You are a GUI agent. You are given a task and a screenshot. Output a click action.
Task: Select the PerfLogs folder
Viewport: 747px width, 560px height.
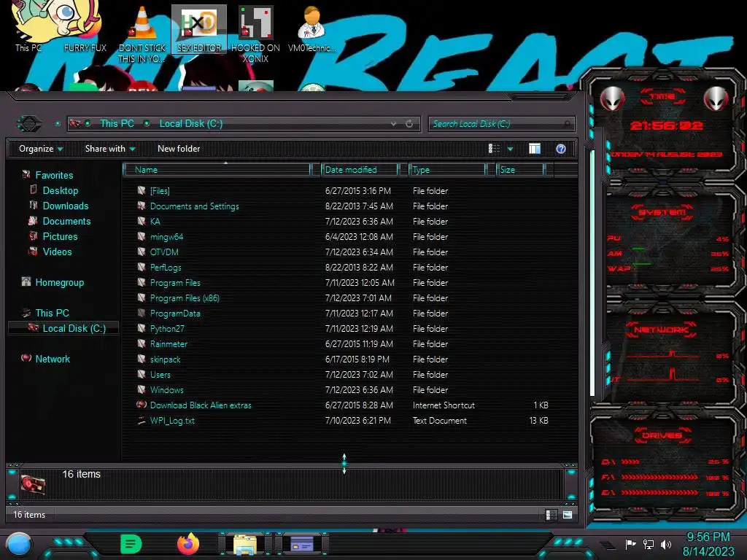[343, 267]
